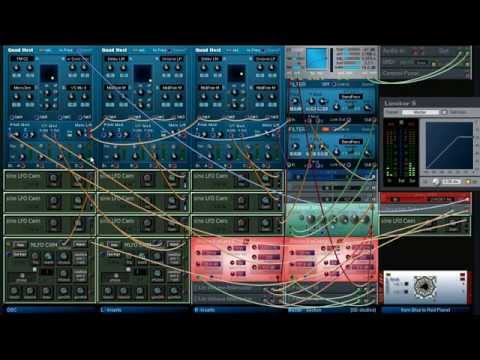Screen dimensions: 480x360
Task: Click the white module with black rosette graphic
Action: point(425,287)
